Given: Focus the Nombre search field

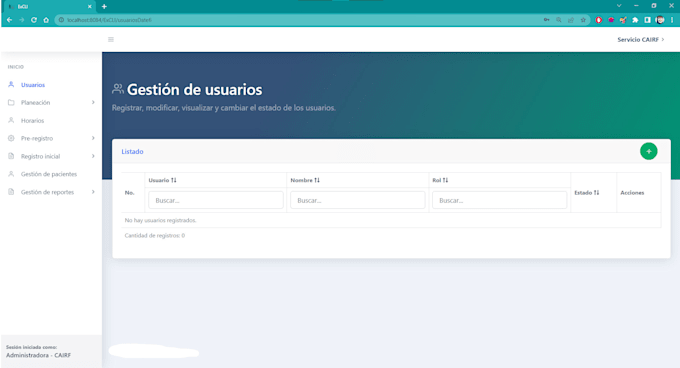Looking at the screenshot, I should pyautogui.click(x=358, y=200).
